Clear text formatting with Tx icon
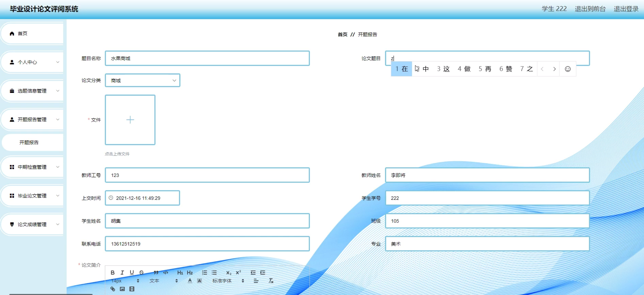This screenshot has width=644, height=295. click(x=271, y=281)
